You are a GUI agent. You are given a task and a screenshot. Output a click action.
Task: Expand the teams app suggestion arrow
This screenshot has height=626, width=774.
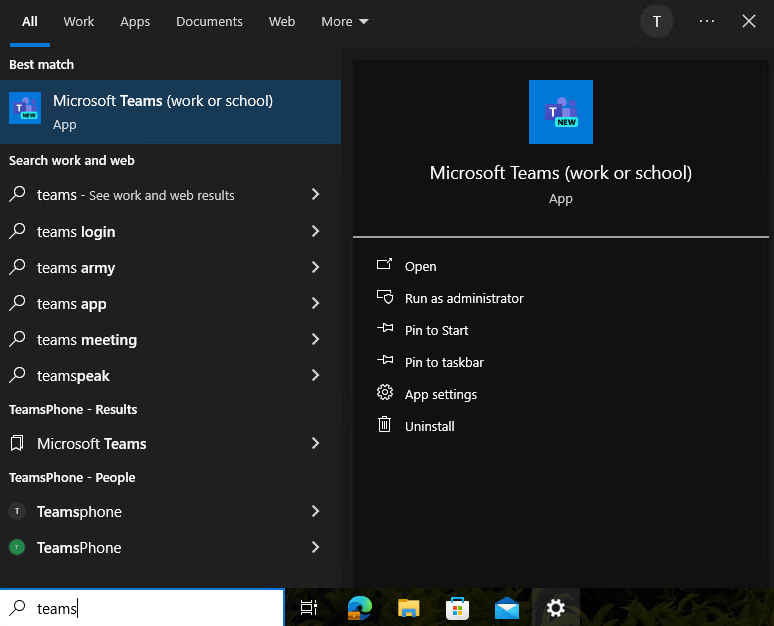(315, 303)
